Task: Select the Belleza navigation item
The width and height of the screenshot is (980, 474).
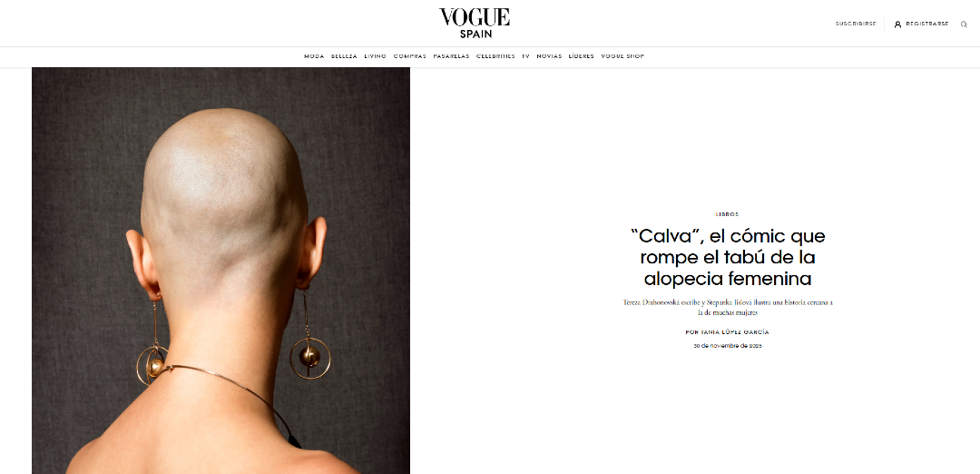Action: 344,56
